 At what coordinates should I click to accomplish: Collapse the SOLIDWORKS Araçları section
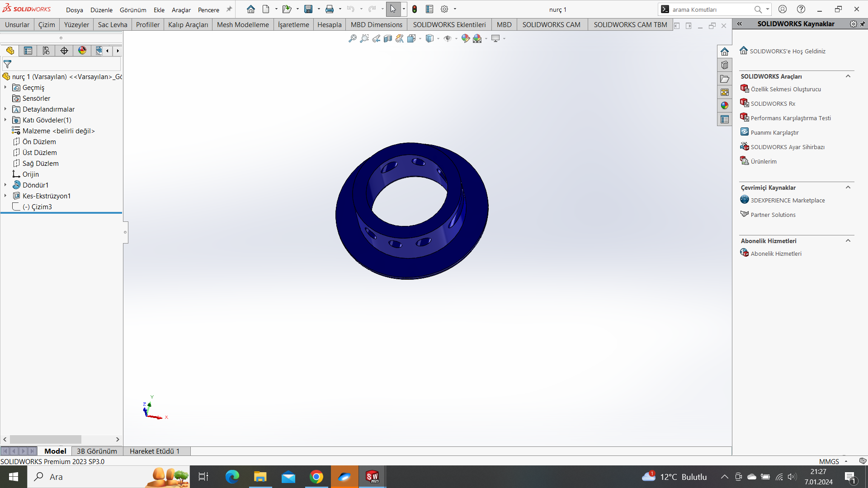[x=848, y=76]
